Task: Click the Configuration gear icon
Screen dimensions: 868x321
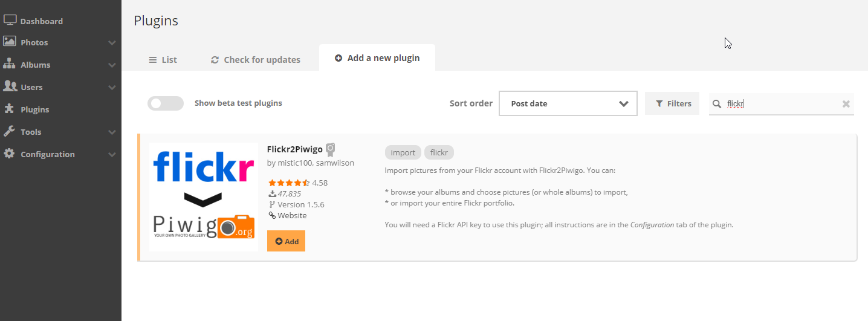Action: 10,154
